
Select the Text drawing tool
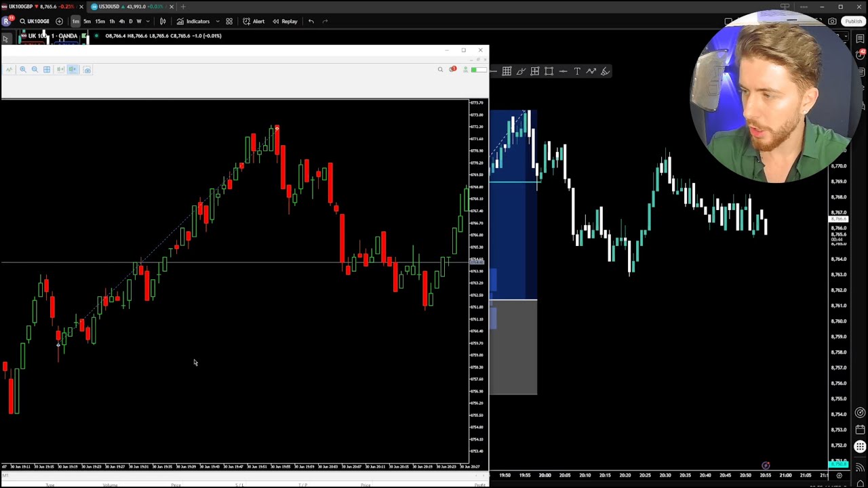[577, 71]
